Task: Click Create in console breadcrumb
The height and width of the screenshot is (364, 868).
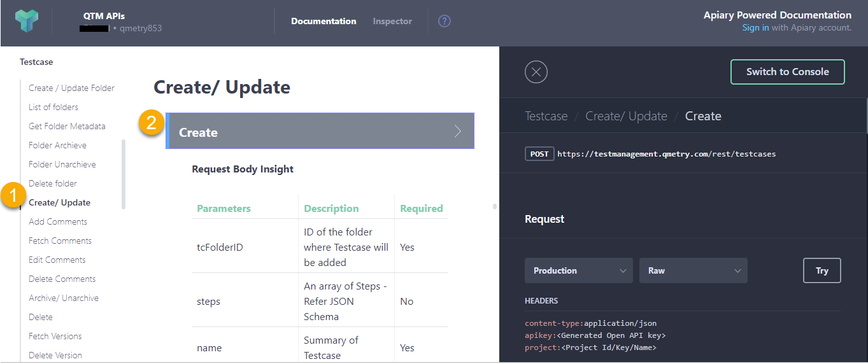Action: tap(703, 116)
